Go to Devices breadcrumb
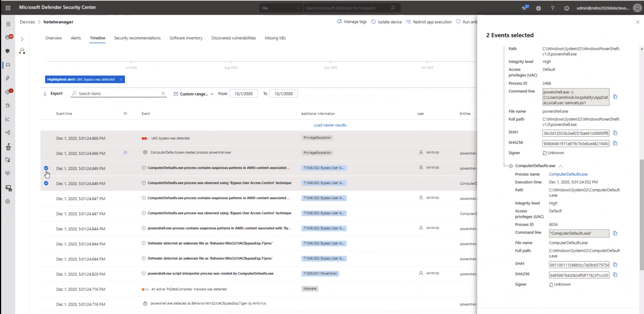 27,22
